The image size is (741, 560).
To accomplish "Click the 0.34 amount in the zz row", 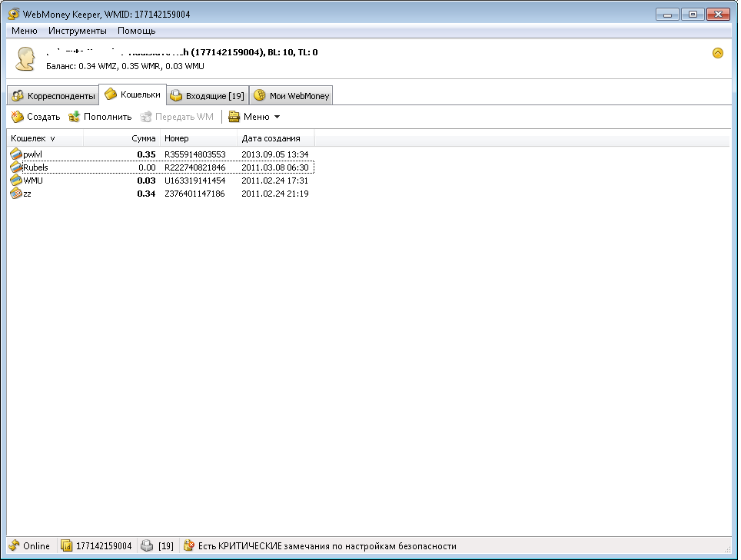I will 146,194.
